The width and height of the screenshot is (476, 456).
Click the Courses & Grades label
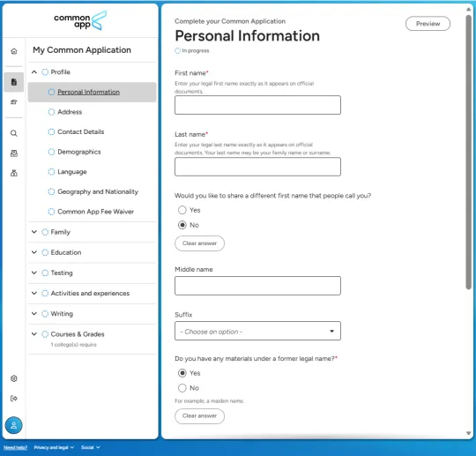pyautogui.click(x=78, y=334)
